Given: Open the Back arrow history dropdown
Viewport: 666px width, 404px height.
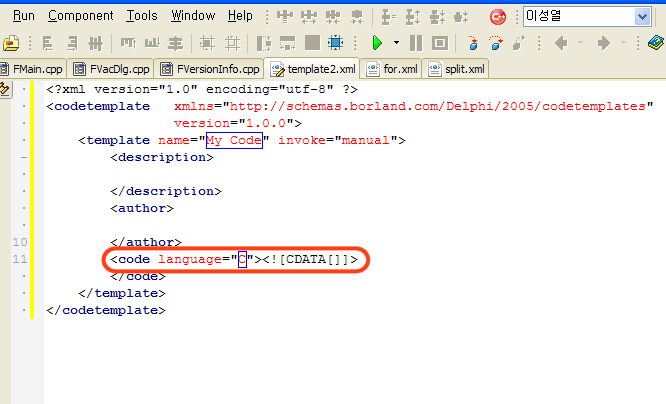Looking at the screenshot, I should click(x=580, y=43).
